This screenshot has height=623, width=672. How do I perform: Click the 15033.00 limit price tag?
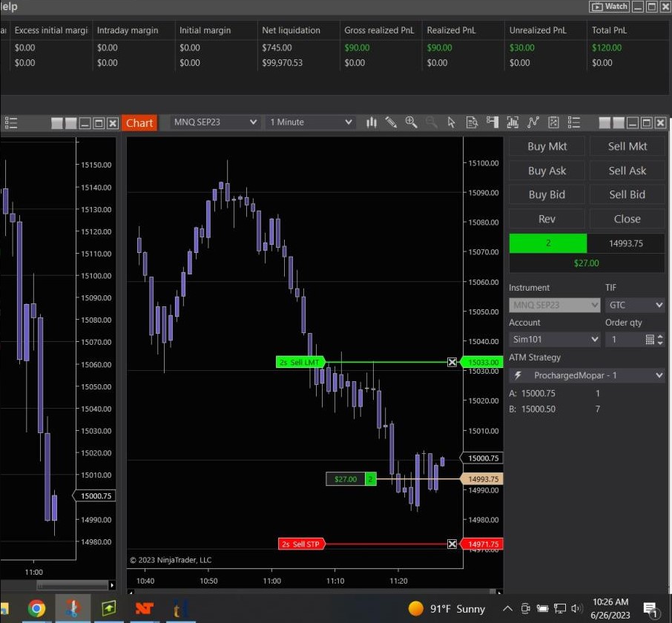(x=482, y=363)
